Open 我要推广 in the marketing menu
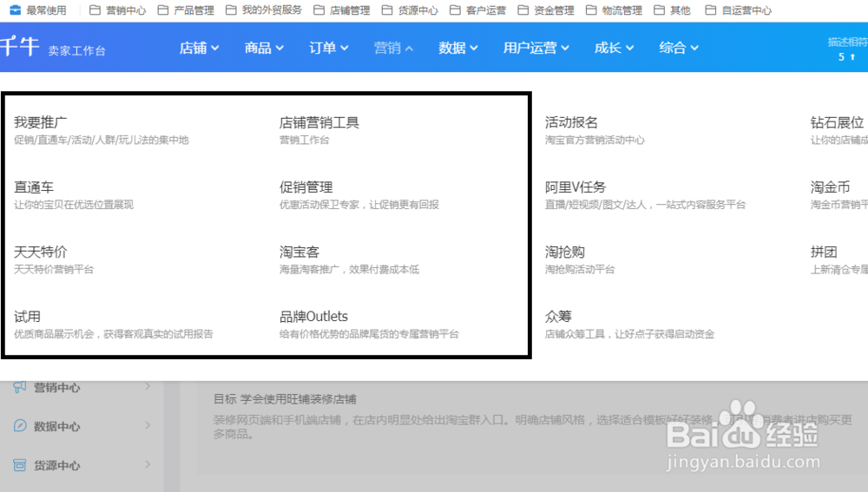This screenshot has width=868, height=492. pyautogui.click(x=41, y=122)
